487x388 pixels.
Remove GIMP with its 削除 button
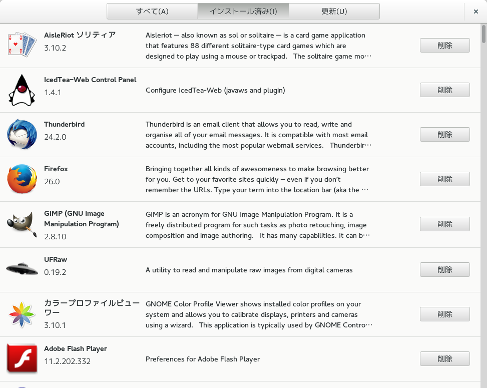[445, 224]
